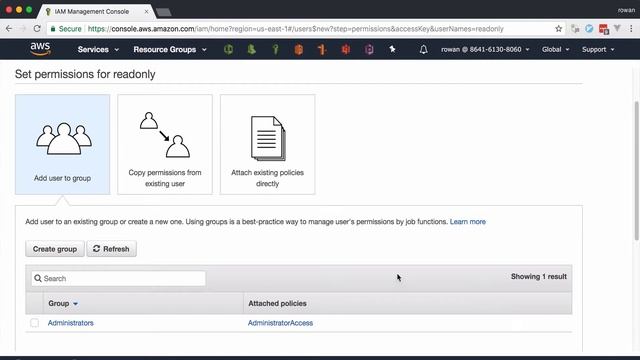This screenshot has width=640, height=360.
Task: Select Attach existing policies directly option
Action: (x=267, y=144)
